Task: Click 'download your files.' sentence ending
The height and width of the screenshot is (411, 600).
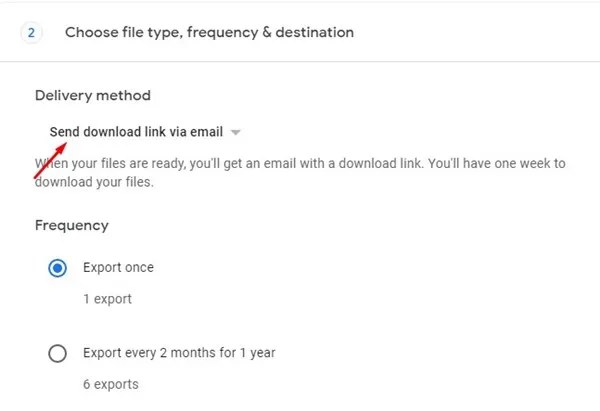Action: tap(94, 182)
